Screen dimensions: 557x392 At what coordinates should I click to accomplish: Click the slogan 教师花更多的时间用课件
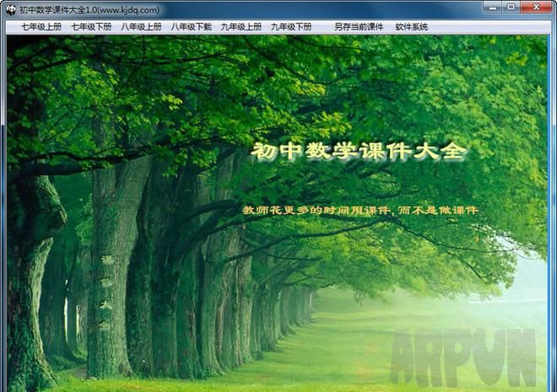316,211
